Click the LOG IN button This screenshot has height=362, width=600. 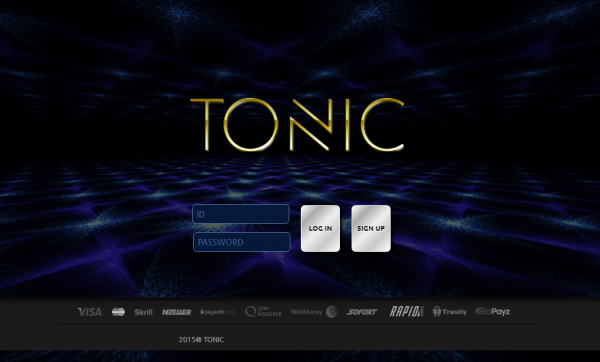coord(320,228)
